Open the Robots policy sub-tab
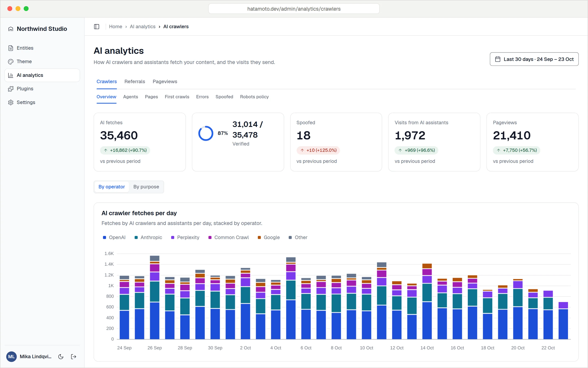588x368 pixels. click(254, 97)
